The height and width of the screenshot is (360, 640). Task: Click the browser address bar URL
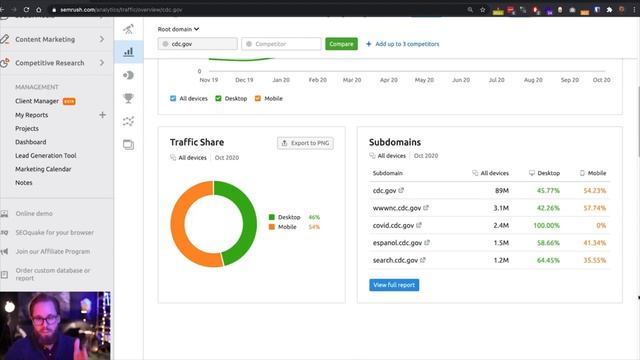121,9
